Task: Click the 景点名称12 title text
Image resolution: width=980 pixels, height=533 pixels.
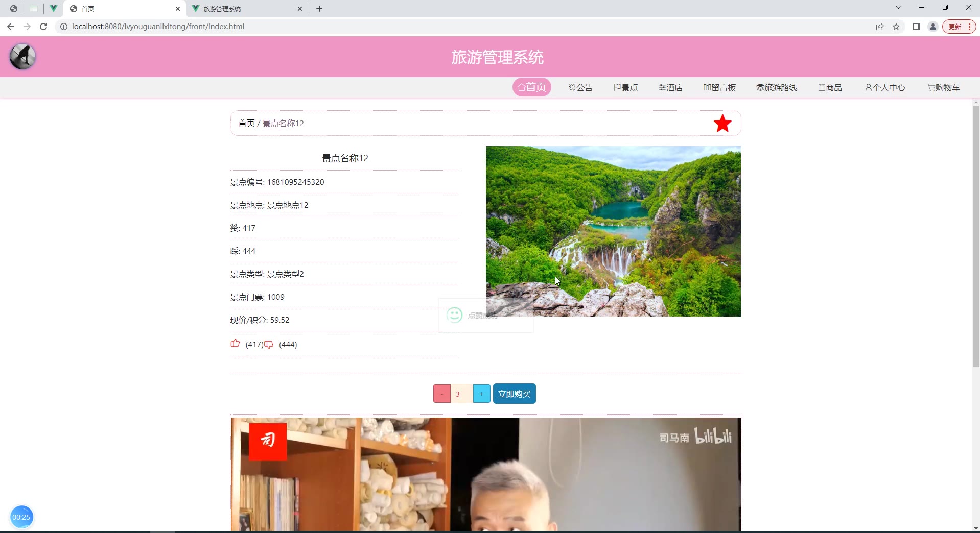Action: [345, 158]
